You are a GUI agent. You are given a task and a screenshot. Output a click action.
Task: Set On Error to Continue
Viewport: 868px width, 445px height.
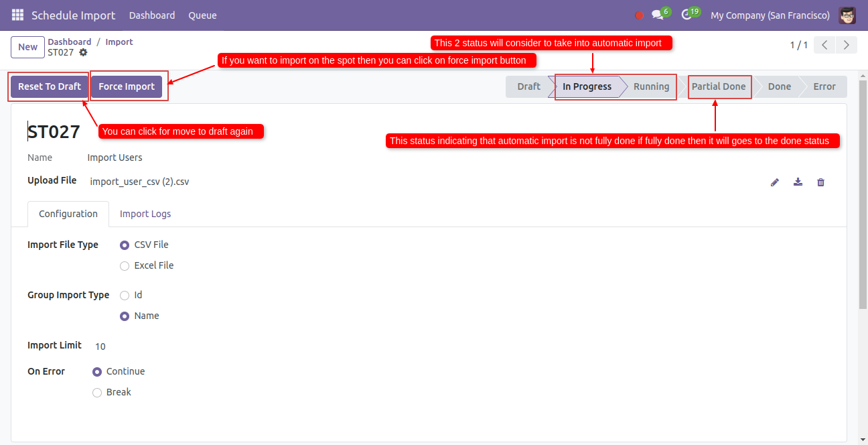pyautogui.click(x=97, y=372)
